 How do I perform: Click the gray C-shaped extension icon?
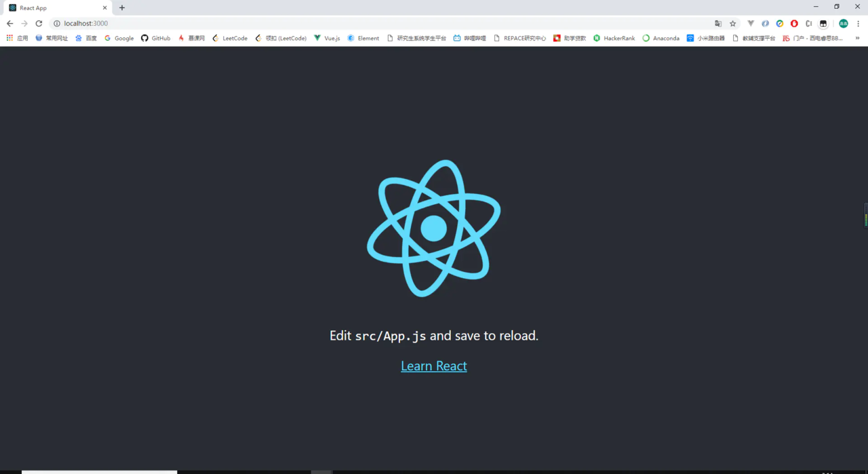(x=809, y=23)
